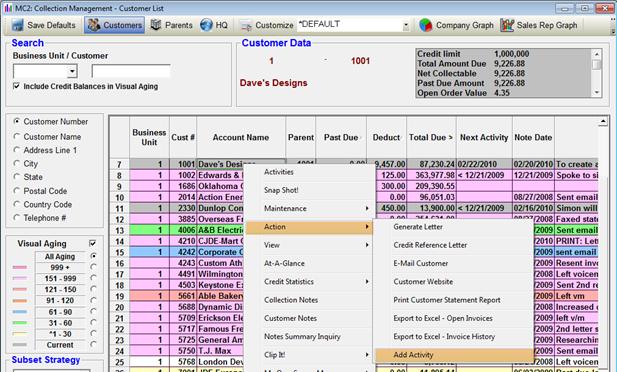Click the Parents building icon
The width and height of the screenshot is (617, 372).
tap(156, 25)
